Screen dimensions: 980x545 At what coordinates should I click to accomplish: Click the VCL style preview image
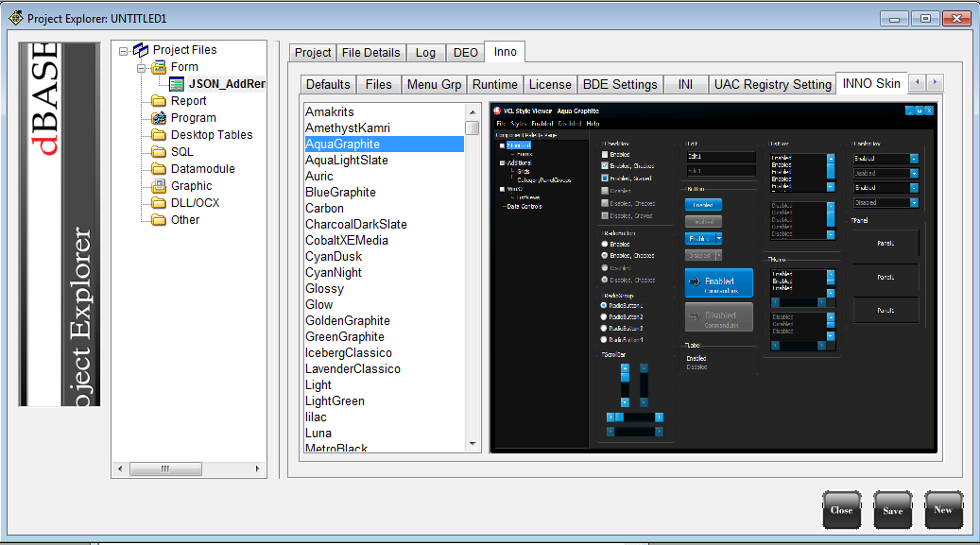tap(714, 278)
